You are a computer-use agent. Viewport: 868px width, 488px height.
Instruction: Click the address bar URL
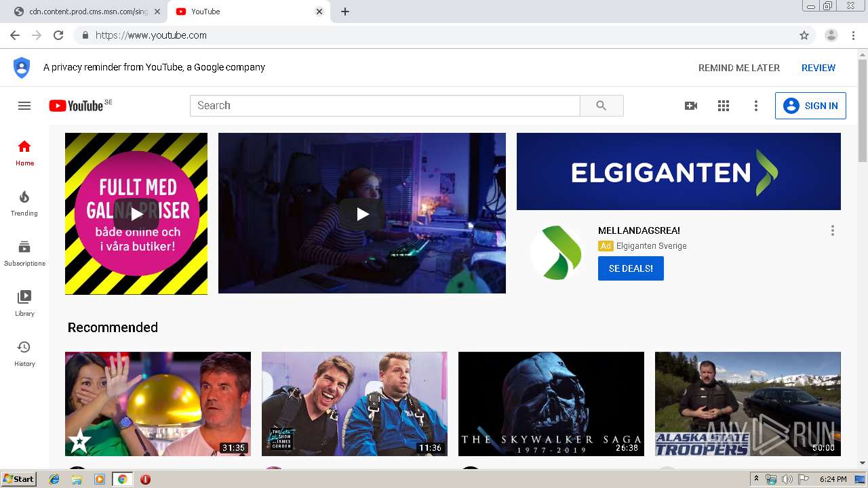151,35
